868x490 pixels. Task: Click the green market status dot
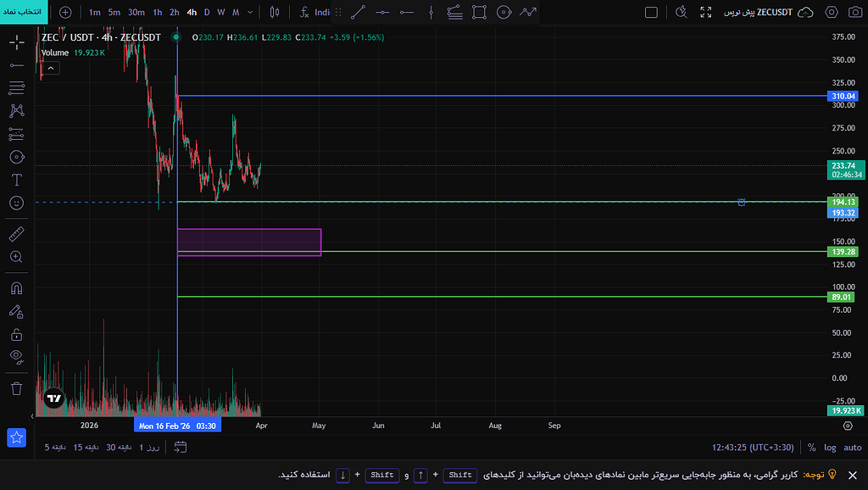[x=176, y=37]
